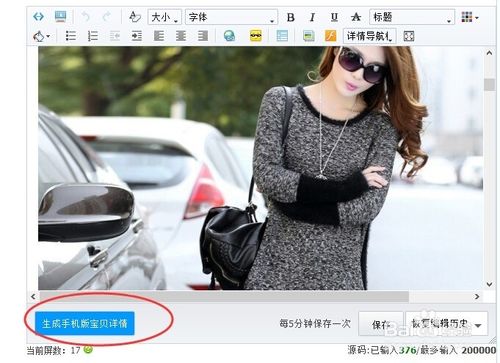
Task: Switch to source code view
Action: click(39, 17)
